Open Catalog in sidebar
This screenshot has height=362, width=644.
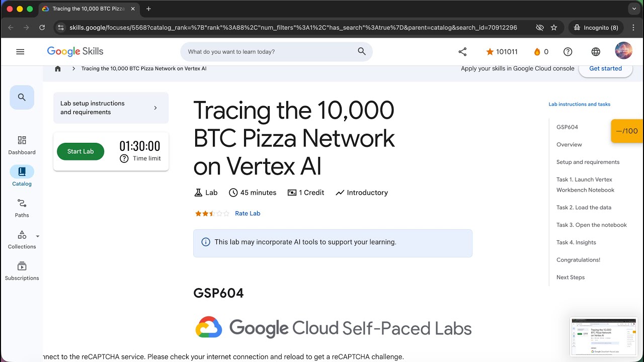tap(22, 176)
